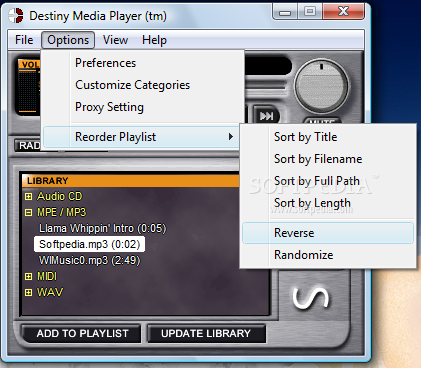
Task: Open the View menu
Action: click(x=115, y=40)
